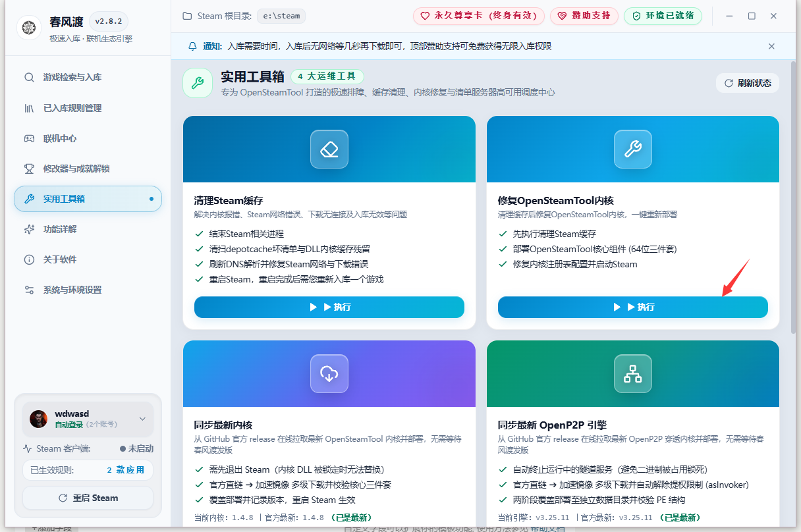Image resolution: width=801 pixels, height=532 pixels.
Task: Click the library icon beside 已入库规则管理
Action: 29,108
